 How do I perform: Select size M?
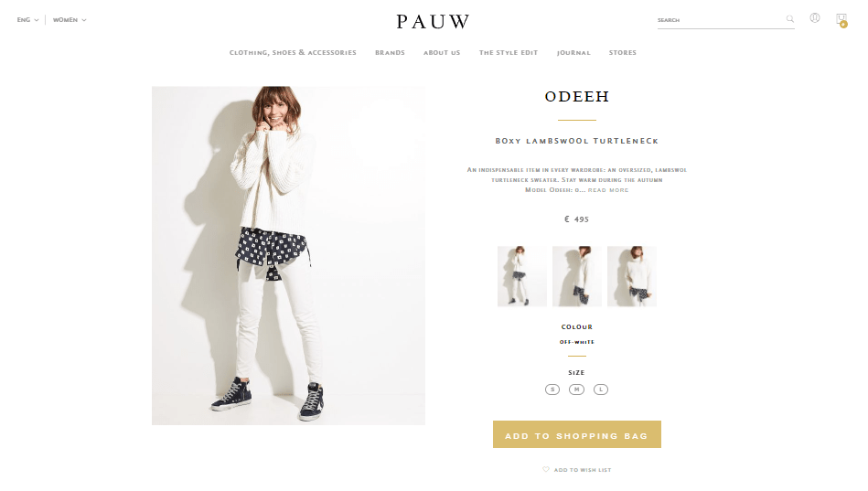(576, 390)
